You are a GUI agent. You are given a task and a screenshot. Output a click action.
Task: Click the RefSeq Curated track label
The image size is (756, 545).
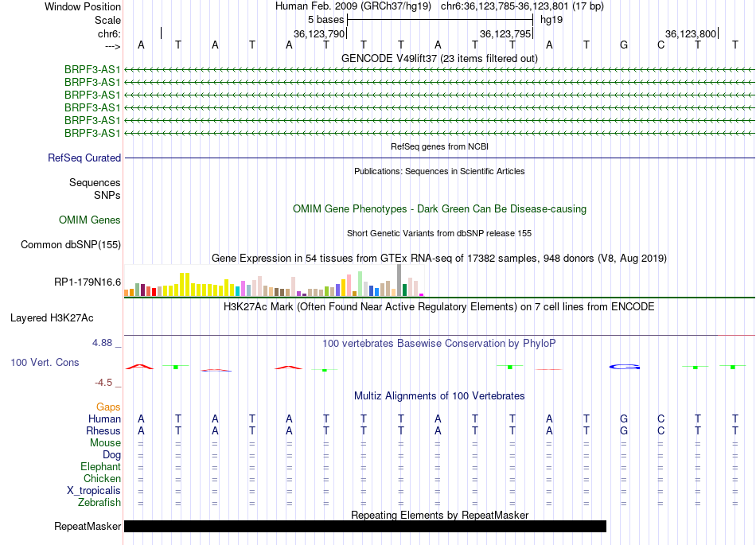[84, 158]
